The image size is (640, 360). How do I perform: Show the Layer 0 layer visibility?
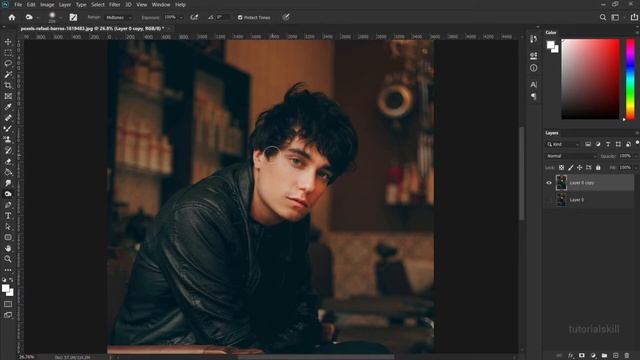(x=549, y=200)
